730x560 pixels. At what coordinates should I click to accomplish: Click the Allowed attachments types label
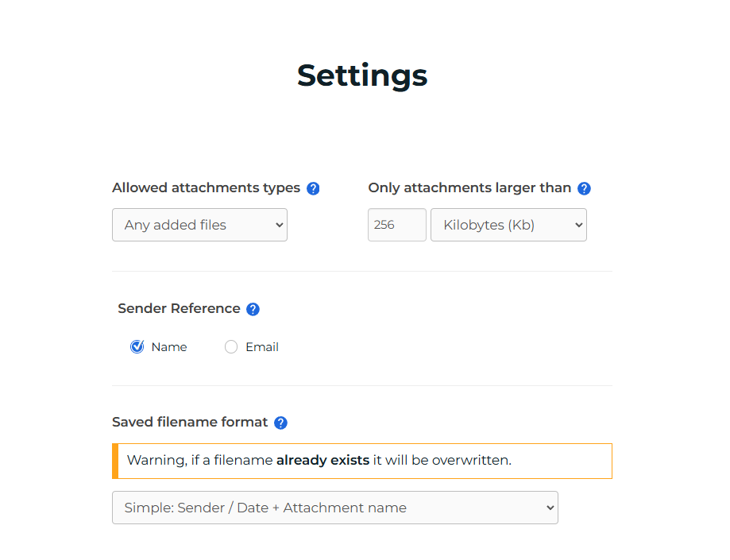tap(206, 188)
